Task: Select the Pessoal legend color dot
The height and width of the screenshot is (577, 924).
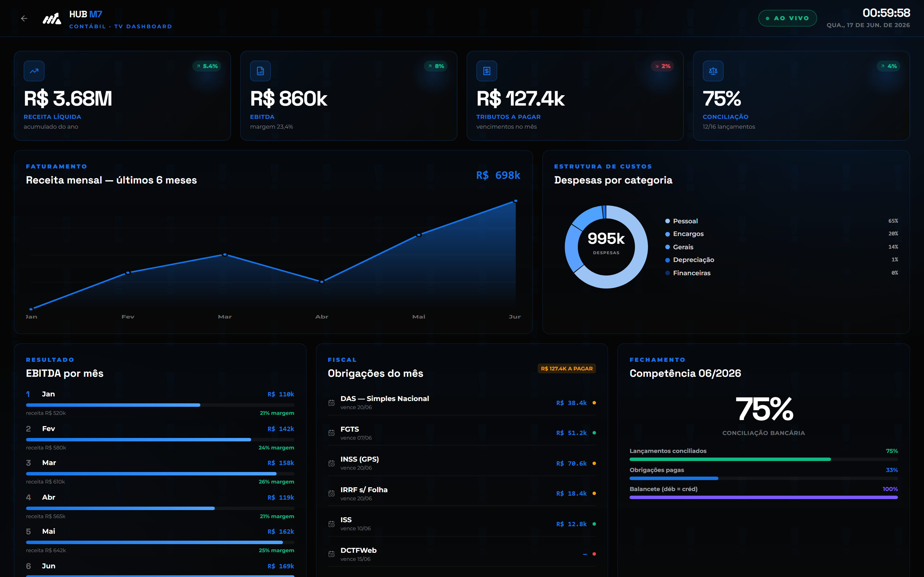Action: [x=667, y=221]
